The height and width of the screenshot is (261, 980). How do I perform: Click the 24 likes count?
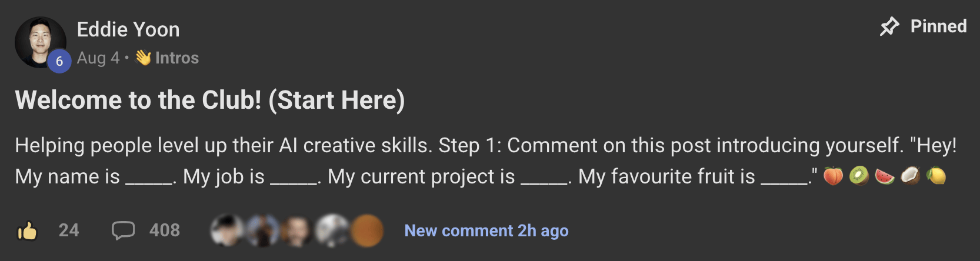[x=69, y=230]
